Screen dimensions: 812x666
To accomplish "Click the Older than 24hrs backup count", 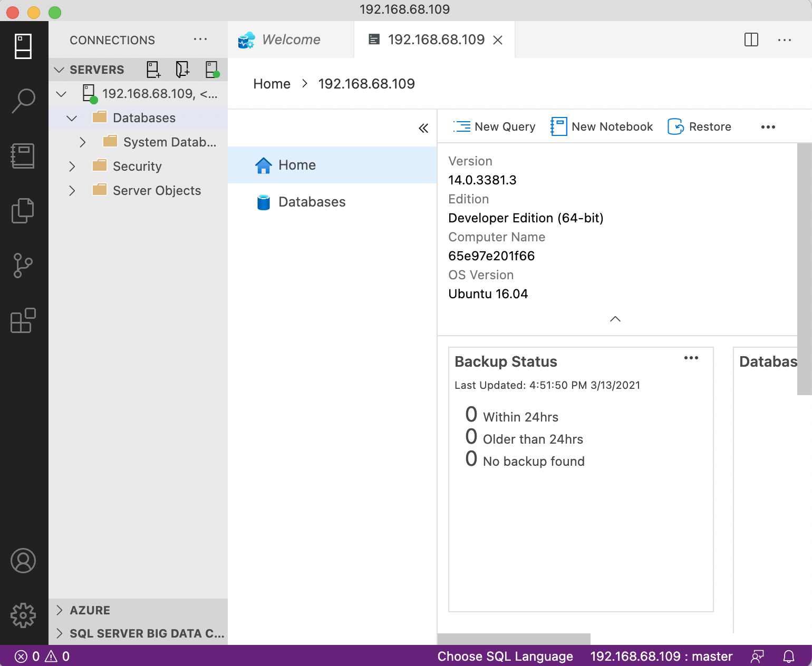I will point(471,437).
